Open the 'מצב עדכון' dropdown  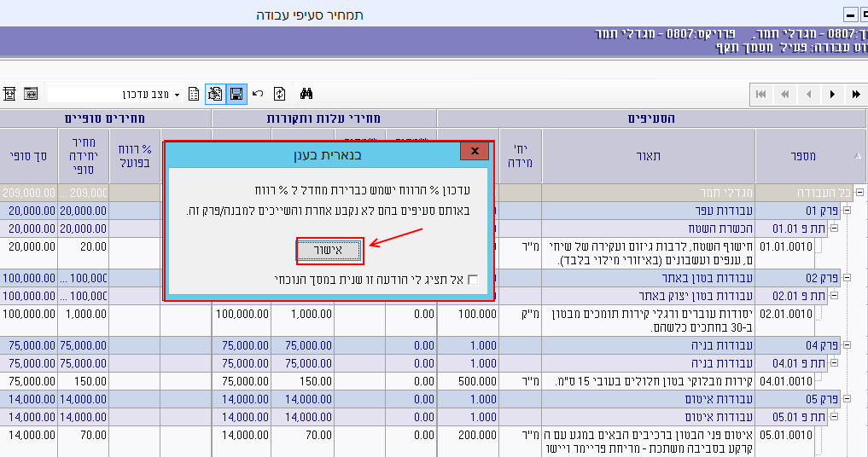177,94
